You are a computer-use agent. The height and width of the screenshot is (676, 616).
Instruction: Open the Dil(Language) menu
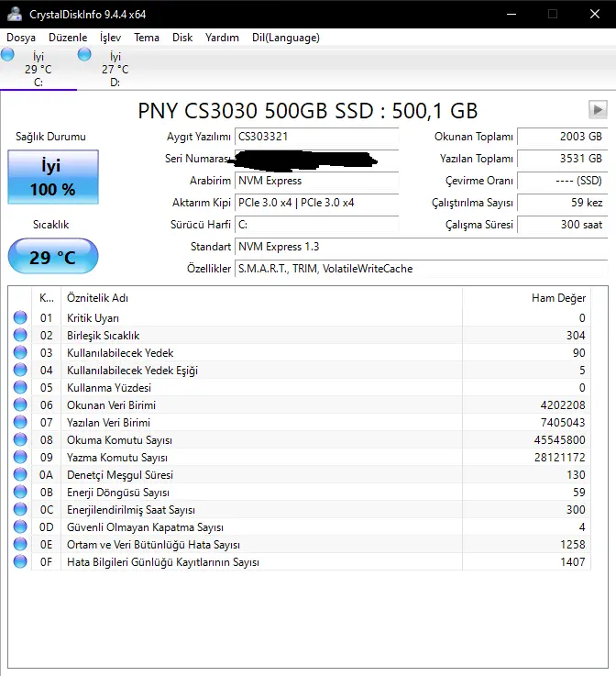[286, 38]
